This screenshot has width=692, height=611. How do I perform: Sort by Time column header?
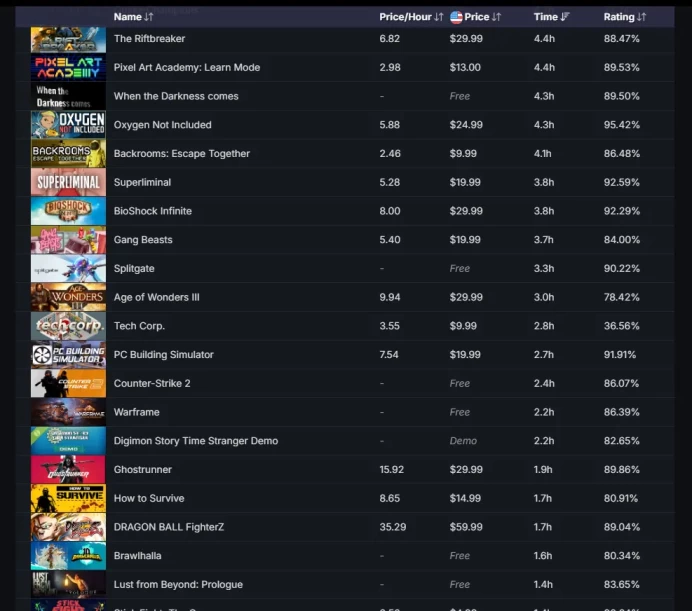pos(552,17)
